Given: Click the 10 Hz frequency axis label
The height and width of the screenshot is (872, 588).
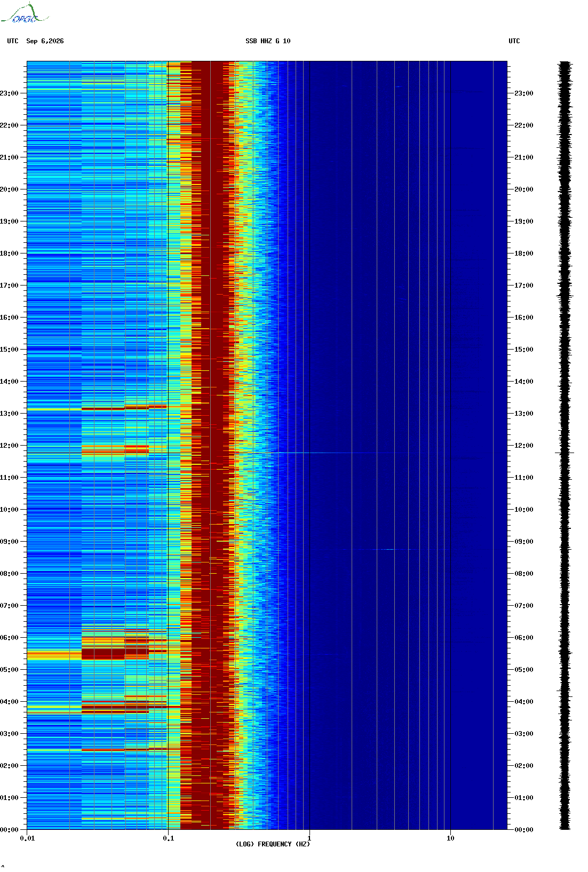Looking at the screenshot, I should [450, 838].
